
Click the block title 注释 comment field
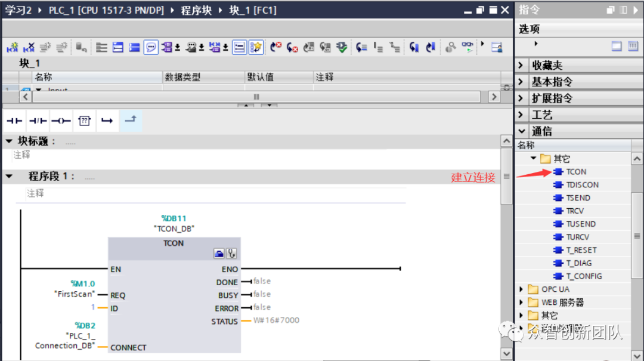tap(21, 155)
